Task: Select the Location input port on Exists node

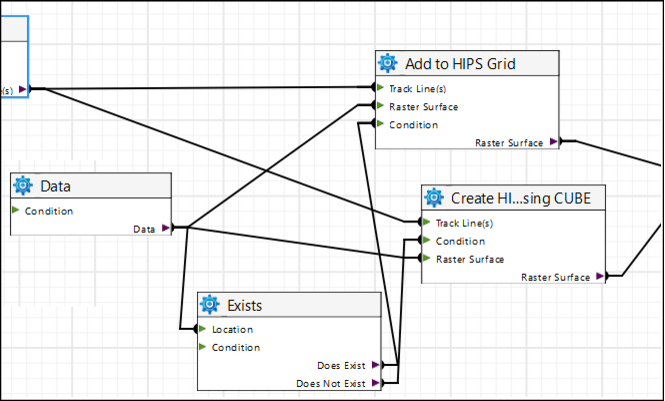Action: point(203,329)
